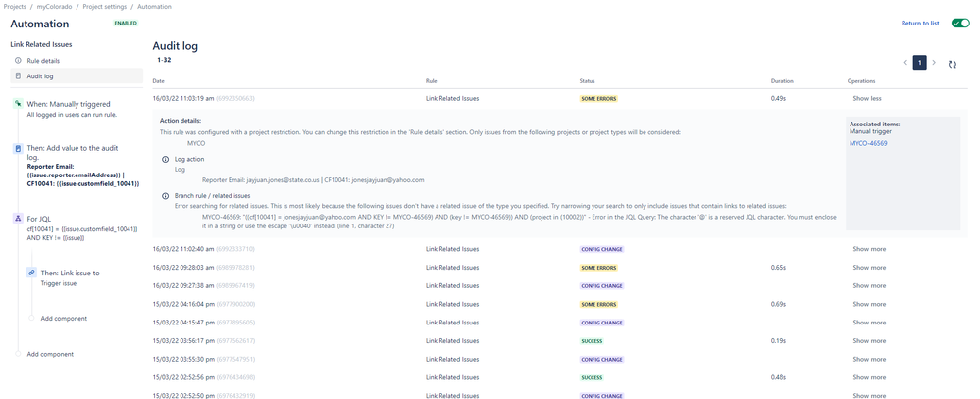980x399 pixels.
Task: Open issue MYCO-46569 link
Action: tap(868, 143)
